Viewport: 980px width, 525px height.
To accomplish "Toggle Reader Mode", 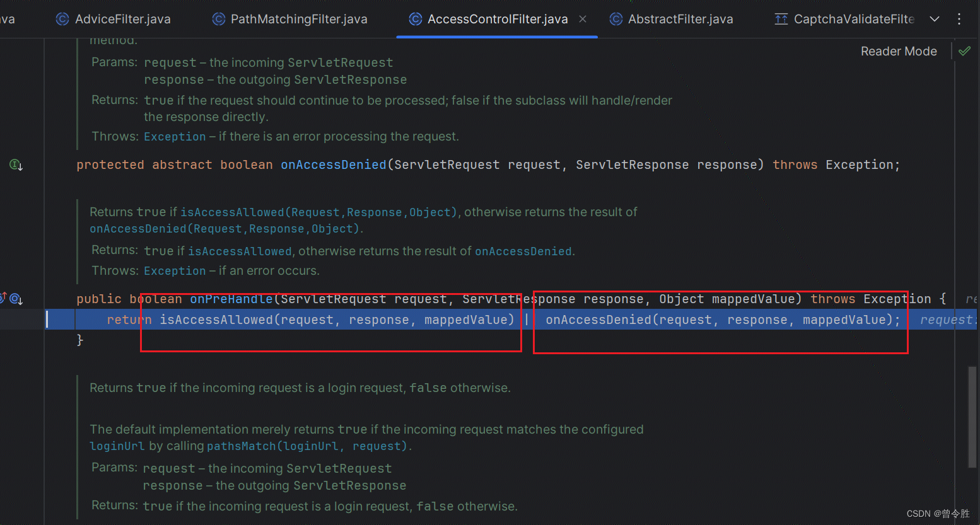I will (899, 51).
